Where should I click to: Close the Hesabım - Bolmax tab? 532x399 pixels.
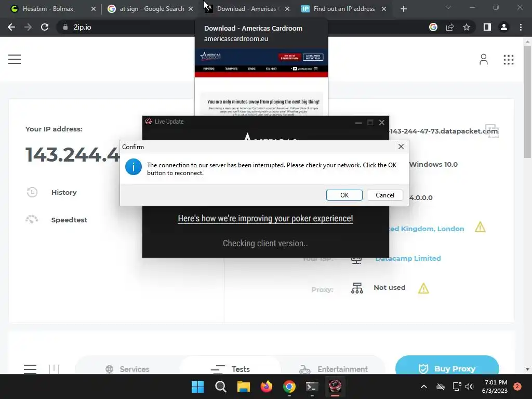[94, 9]
